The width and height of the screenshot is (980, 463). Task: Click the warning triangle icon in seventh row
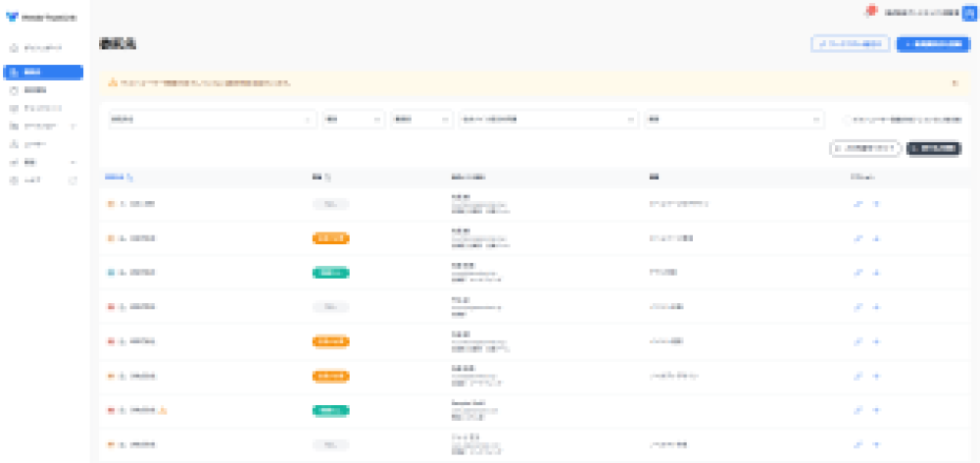point(163,410)
